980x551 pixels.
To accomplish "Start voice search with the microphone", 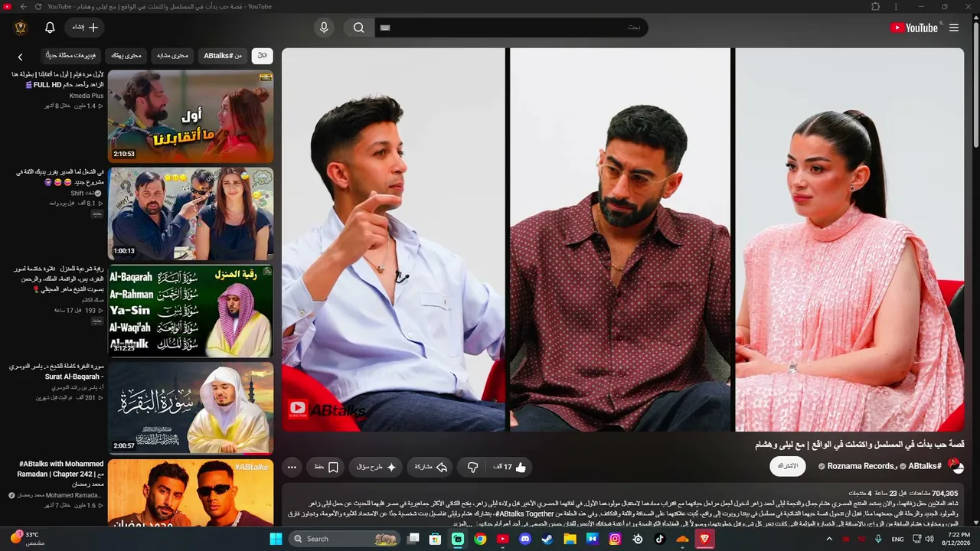I will [x=324, y=28].
